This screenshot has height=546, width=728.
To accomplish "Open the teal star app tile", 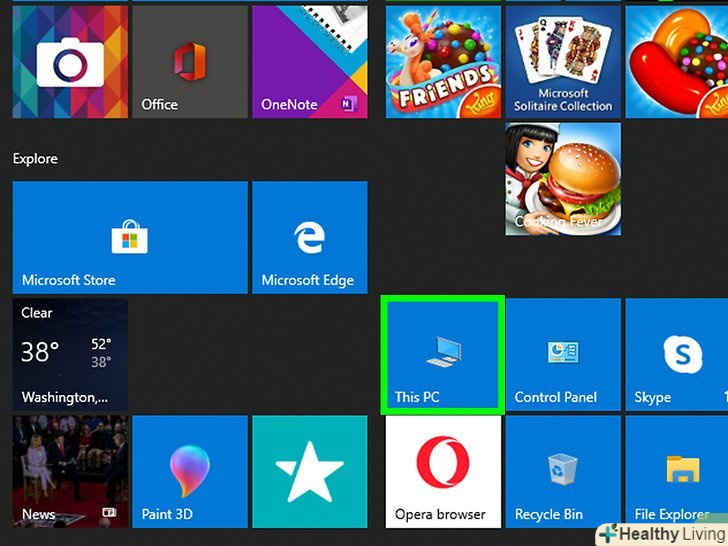I will 310,472.
